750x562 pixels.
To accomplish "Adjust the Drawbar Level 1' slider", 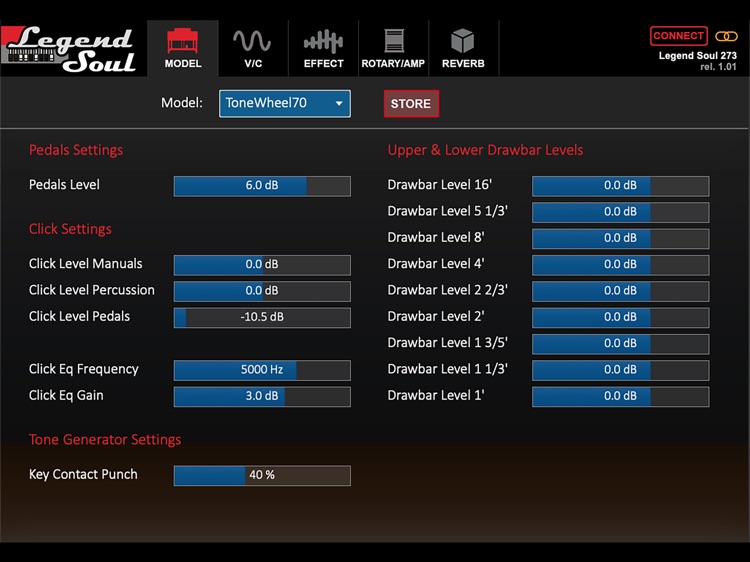I will [620, 396].
